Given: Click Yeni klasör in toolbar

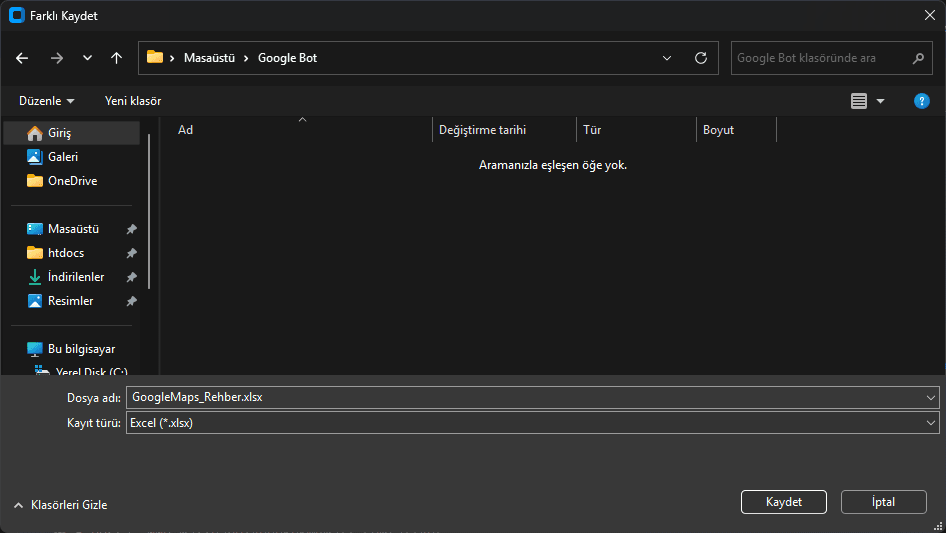Looking at the screenshot, I should pyautogui.click(x=133, y=101).
